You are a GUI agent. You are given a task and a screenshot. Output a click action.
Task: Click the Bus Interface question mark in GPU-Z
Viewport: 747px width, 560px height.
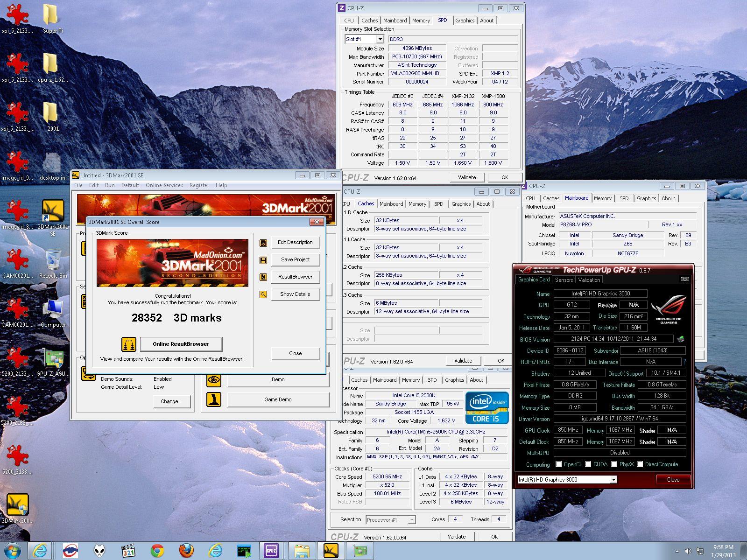[684, 362]
